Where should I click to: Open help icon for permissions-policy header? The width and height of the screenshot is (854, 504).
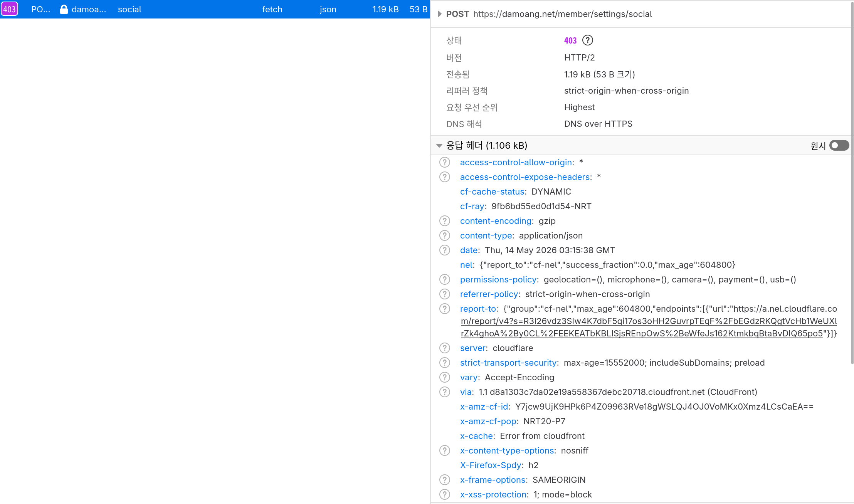445,279
